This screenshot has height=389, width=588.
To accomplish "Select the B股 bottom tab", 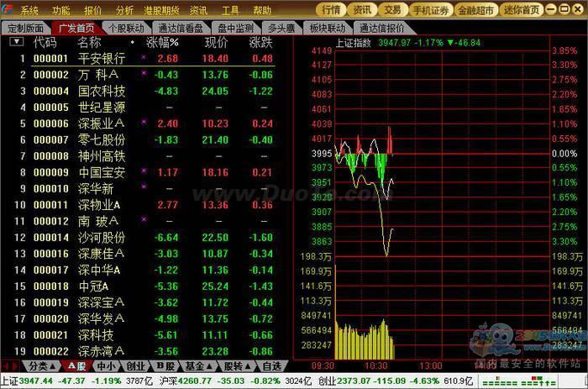I will (x=165, y=366).
